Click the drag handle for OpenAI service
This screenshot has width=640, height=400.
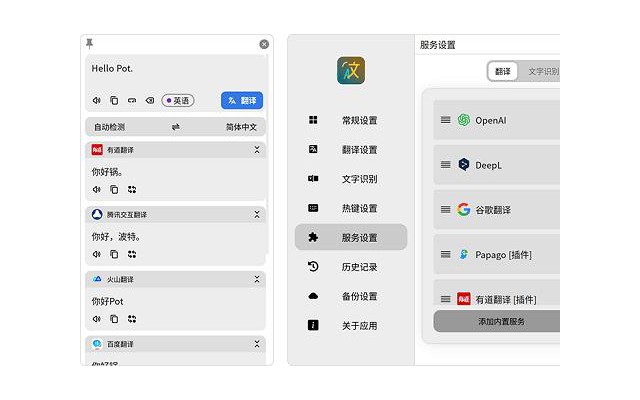pos(446,120)
